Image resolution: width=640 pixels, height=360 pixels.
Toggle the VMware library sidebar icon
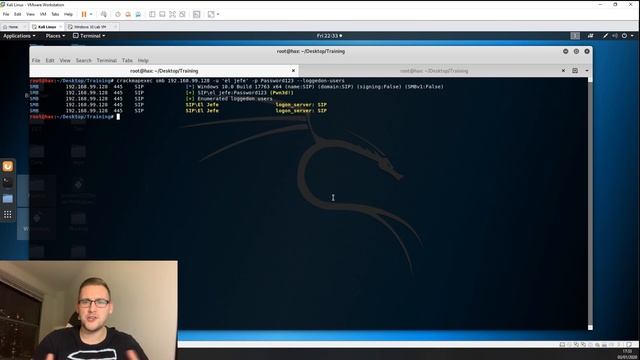point(152,14)
